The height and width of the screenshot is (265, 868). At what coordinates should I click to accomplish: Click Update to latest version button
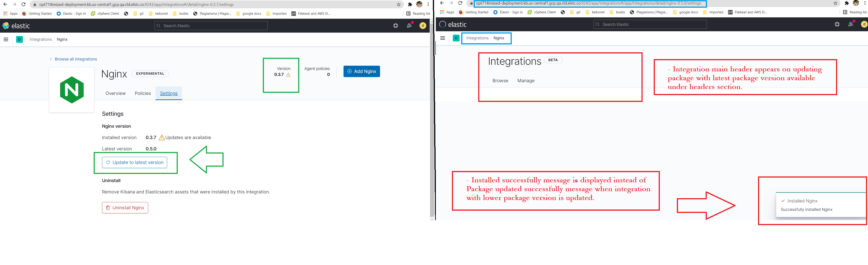pos(134,162)
